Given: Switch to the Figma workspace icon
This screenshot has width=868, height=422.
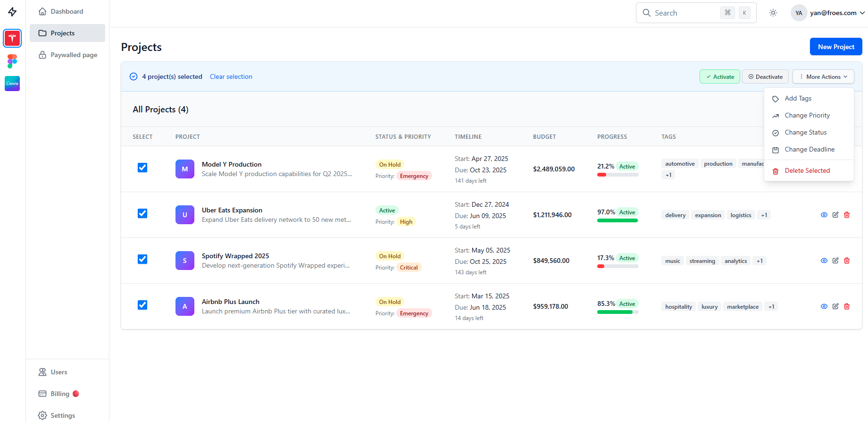Looking at the screenshot, I should [12, 61].
